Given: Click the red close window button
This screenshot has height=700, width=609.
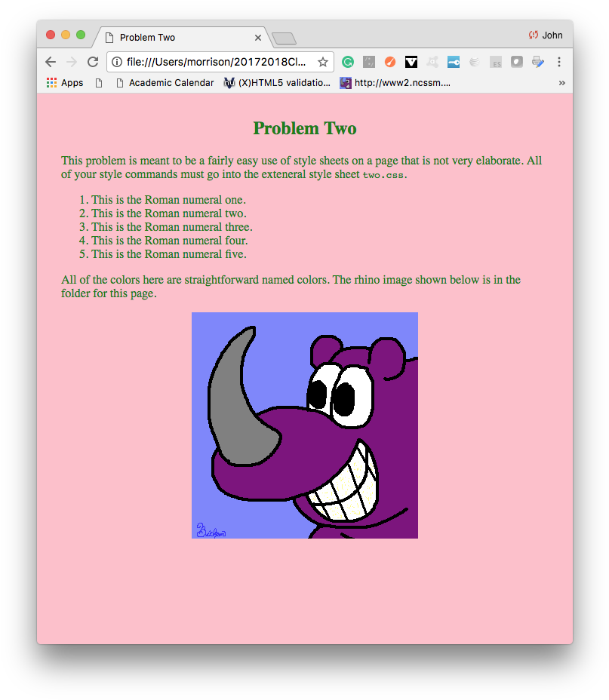Looking at the screenshot, I should [x=51, y=35].
